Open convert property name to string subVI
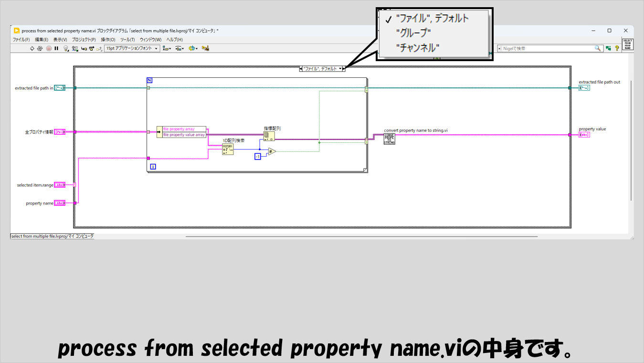Screen dimensions: 644x363 389,139
